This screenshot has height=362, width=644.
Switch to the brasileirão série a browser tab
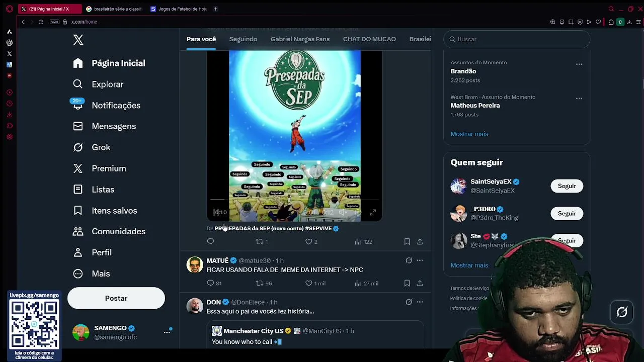pos(114,9)
